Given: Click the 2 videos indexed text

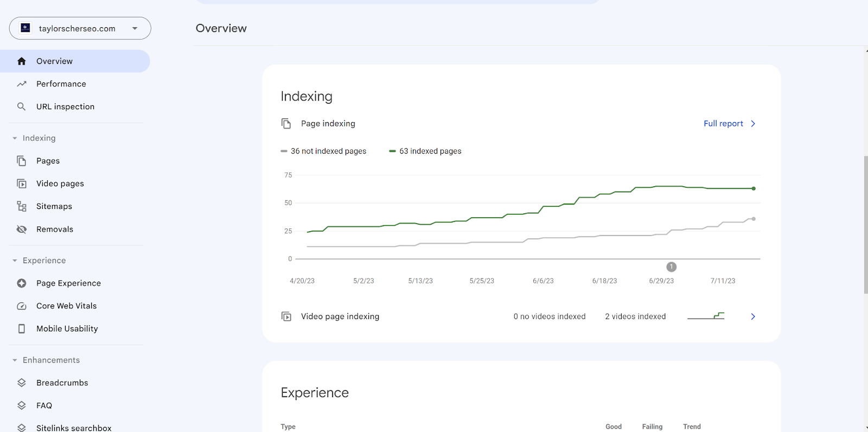Looking at the screenshot, I should coord(635,316).
